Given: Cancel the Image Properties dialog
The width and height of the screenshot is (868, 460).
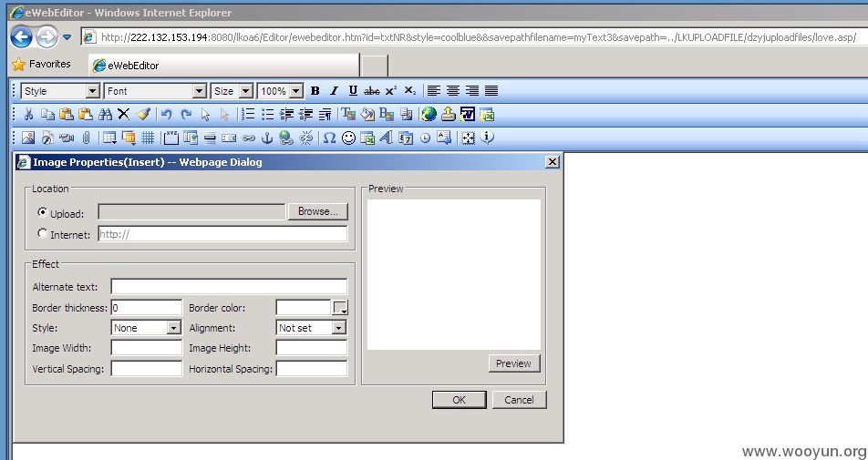Looking at the screenshot, I should (520, 400).
